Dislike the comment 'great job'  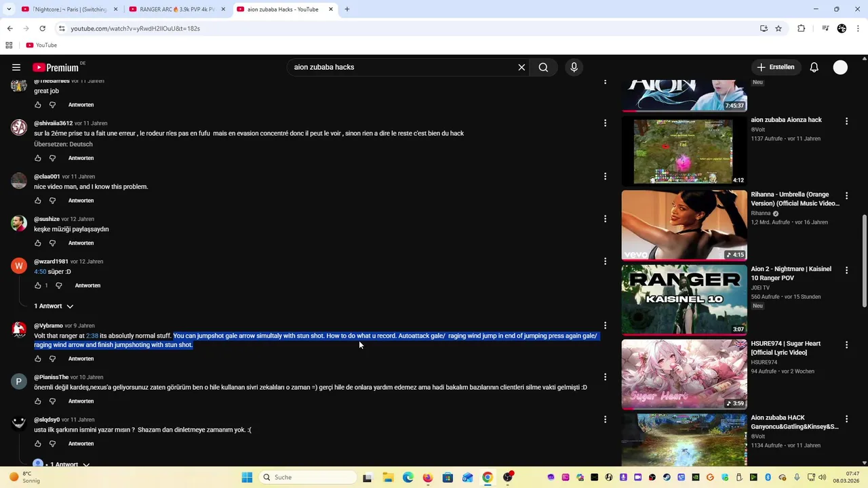[52, 105]
